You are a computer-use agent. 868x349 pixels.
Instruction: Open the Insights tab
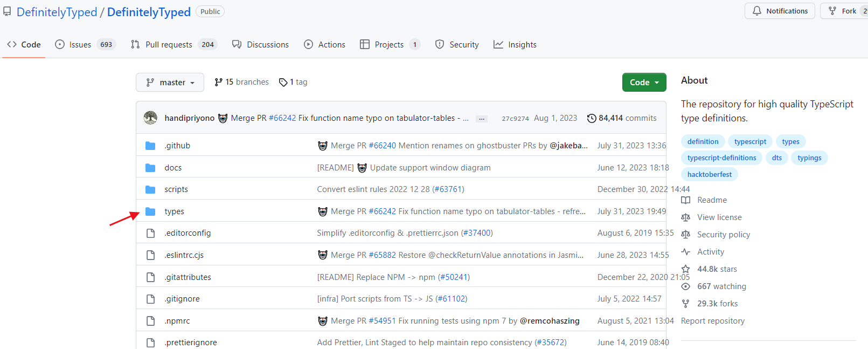pyautogui.click(x=515, y=44)
